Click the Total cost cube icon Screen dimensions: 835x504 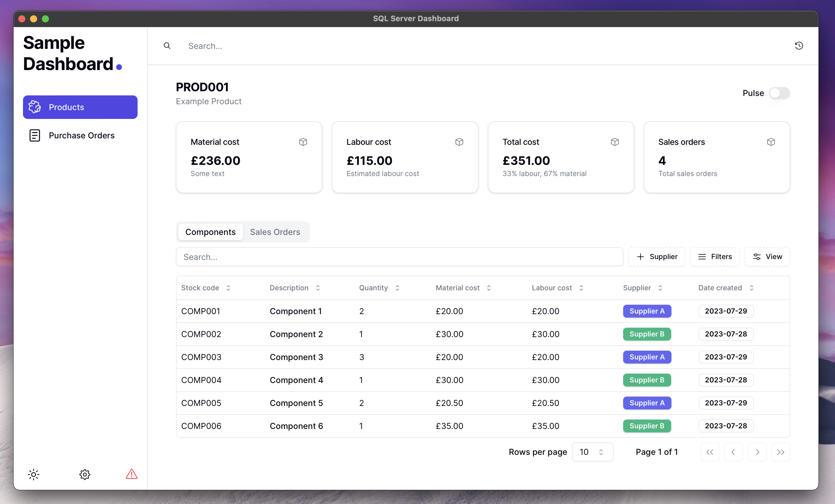(614, 142)
